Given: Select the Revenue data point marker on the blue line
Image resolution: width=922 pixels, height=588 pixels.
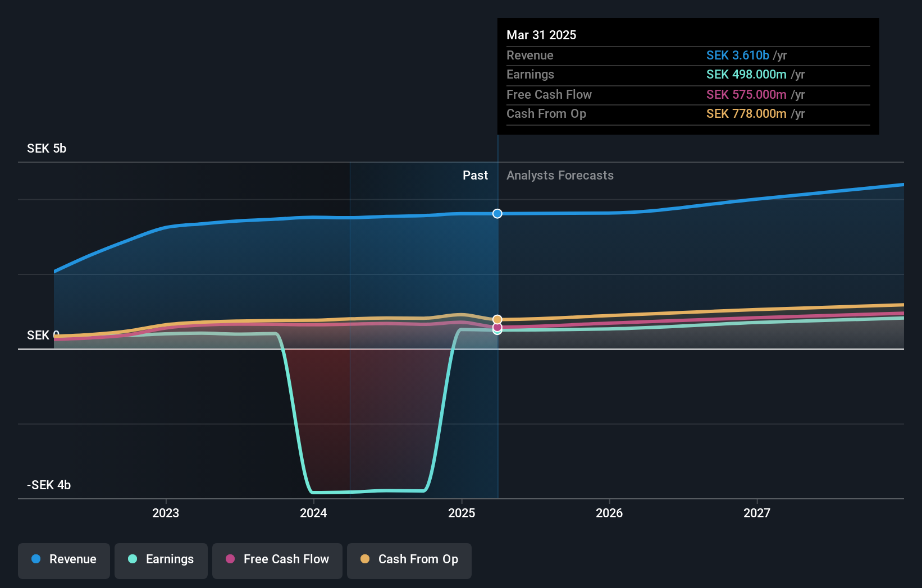Looking at the screenshot, I should point(497,213).
